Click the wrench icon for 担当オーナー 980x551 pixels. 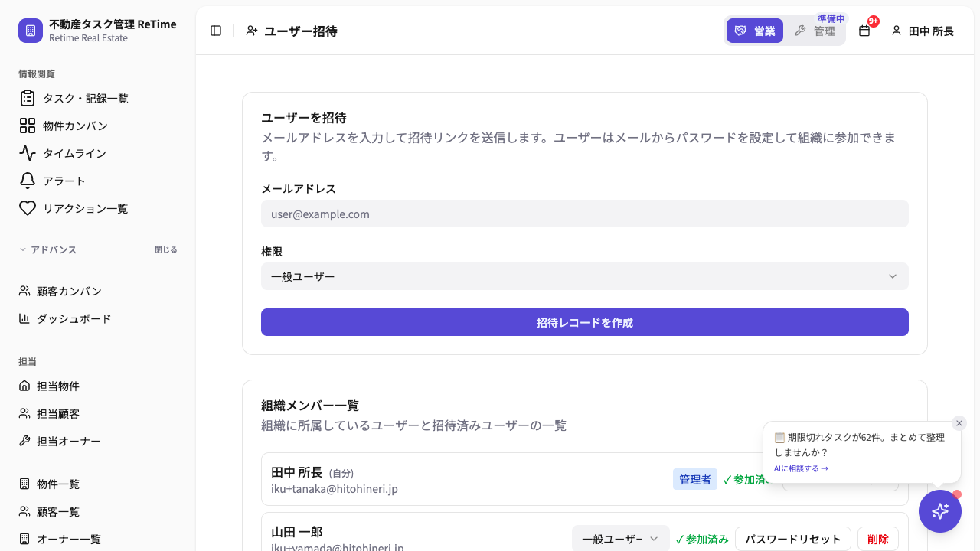24,441
